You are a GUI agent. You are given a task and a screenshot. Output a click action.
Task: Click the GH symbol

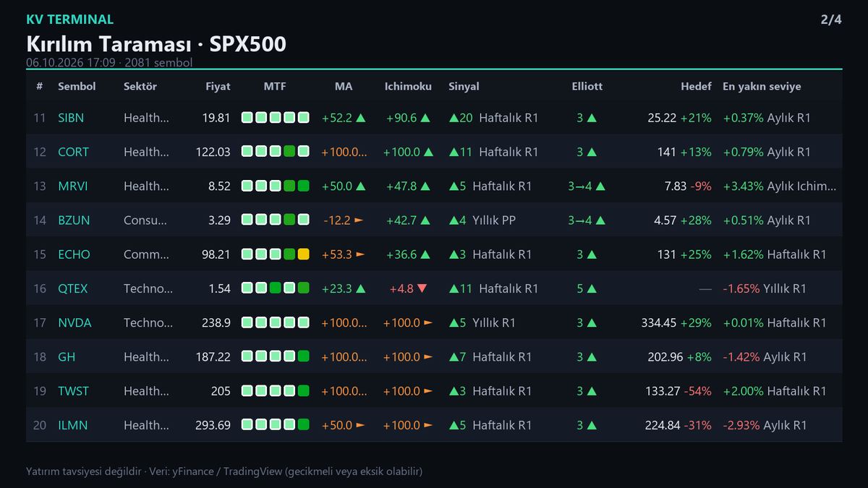point(67,356)
